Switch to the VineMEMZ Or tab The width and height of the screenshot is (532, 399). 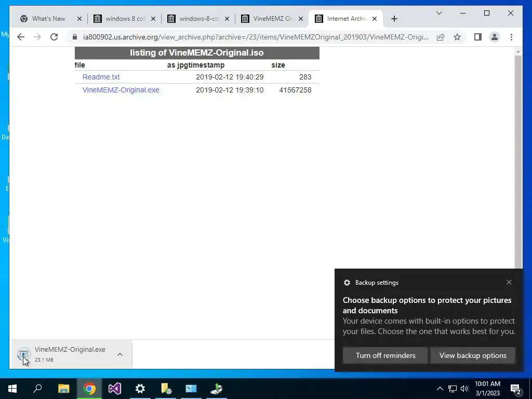click(x=272, y=19)
